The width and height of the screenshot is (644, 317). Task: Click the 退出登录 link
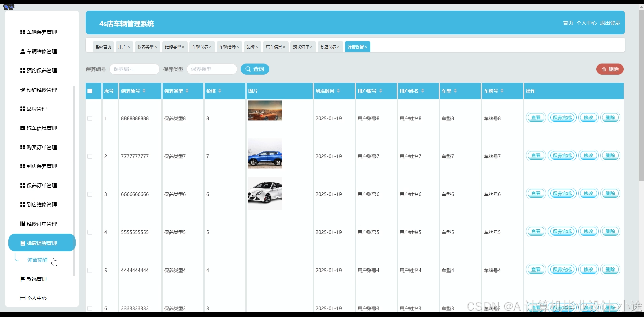610,23
